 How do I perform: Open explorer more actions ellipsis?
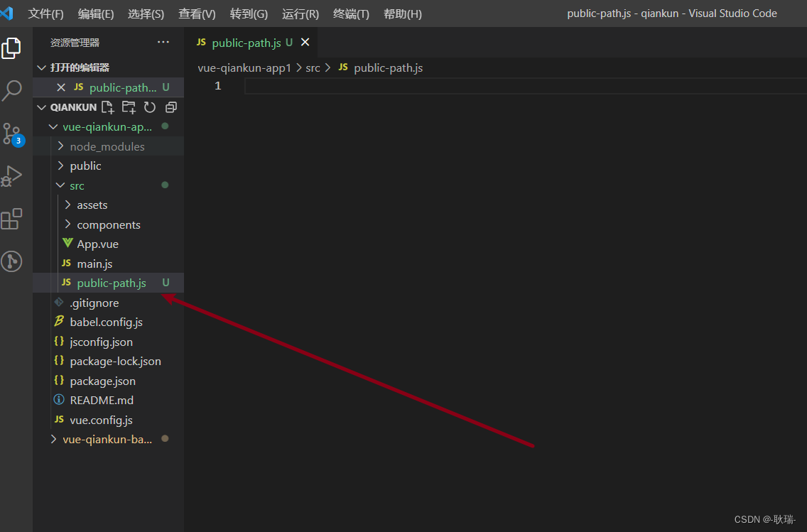(x=163, y=42)
